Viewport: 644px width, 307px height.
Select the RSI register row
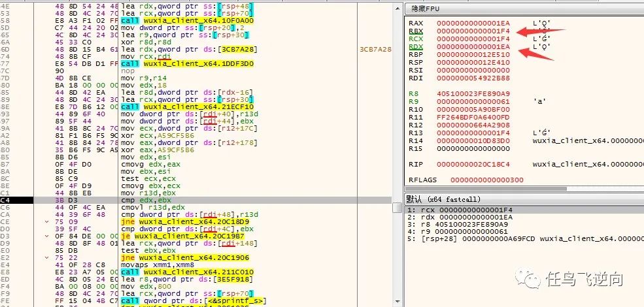pyautogui.click(x=459, y=70)
